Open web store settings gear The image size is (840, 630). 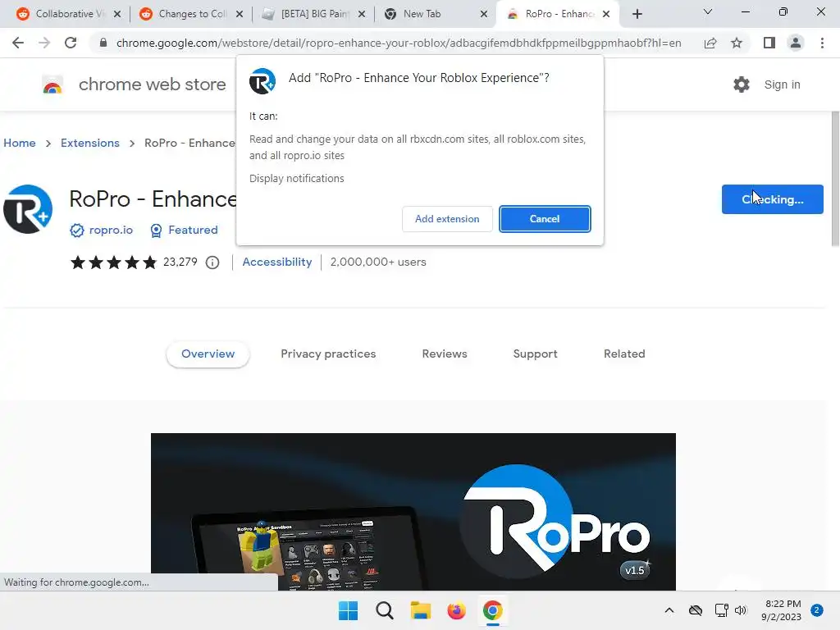click(742, 84)
